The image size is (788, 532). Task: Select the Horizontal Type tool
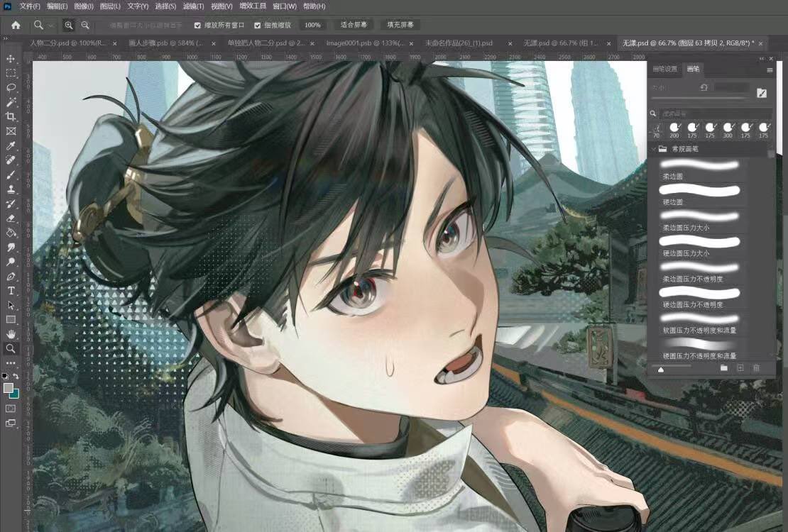coord(11,291)
